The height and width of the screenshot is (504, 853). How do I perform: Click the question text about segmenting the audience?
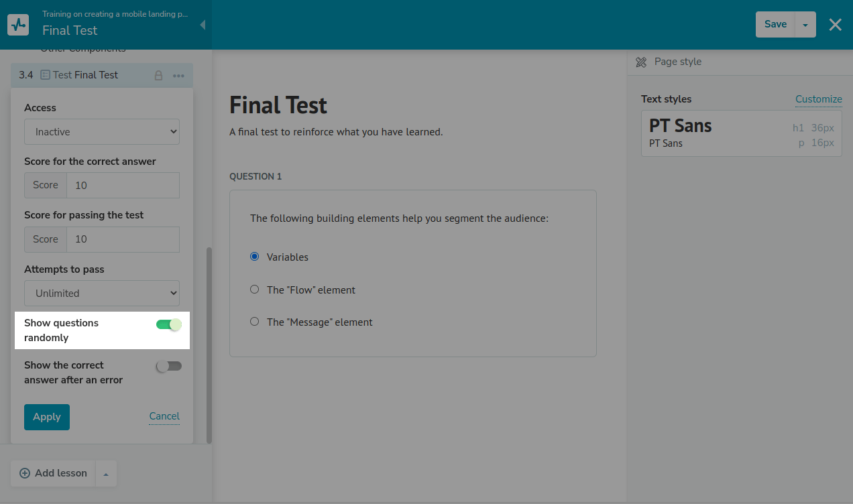(x=400, y=218)
